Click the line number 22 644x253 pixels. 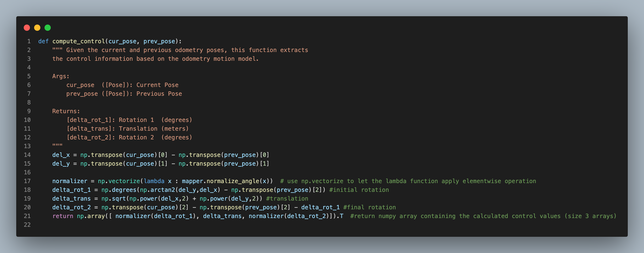coord(27,225)
